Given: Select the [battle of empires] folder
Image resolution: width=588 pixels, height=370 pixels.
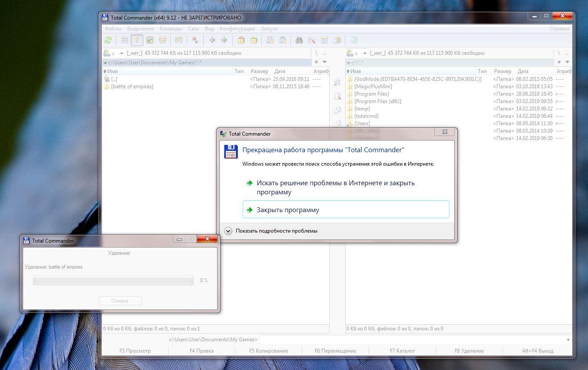Looking at the screenshot, I should click(x=132, y=87).
